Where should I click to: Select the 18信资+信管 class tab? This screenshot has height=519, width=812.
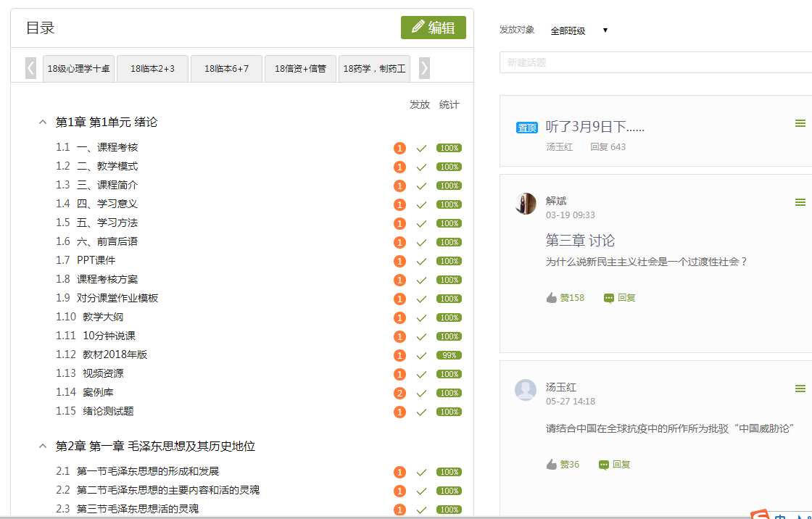click(300, 69)
